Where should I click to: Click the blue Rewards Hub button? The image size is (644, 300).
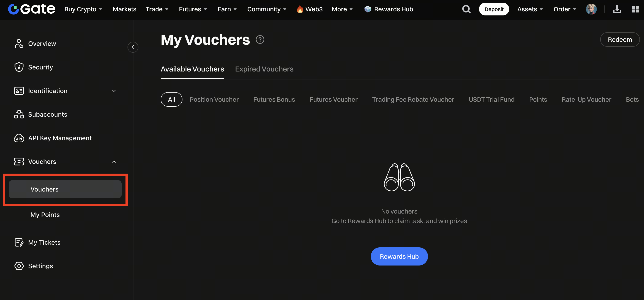(x=399, y=256)
